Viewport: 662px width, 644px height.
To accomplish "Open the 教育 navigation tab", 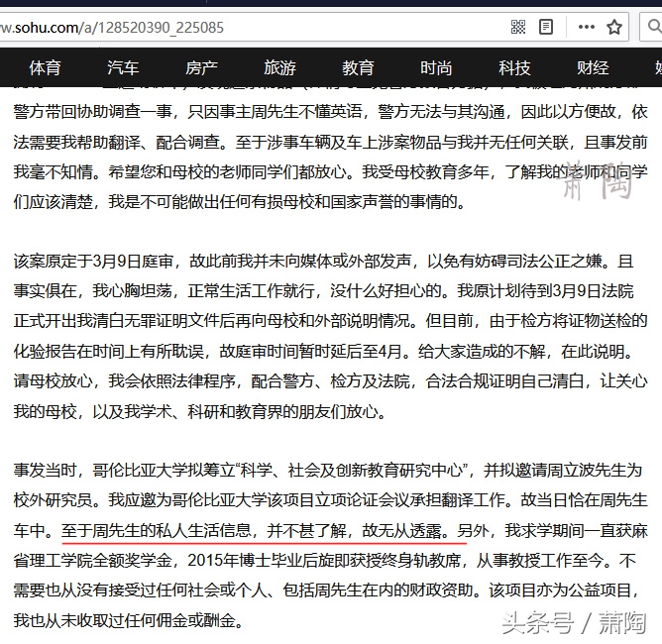I will pyautogui.click(x=358, y=67).
